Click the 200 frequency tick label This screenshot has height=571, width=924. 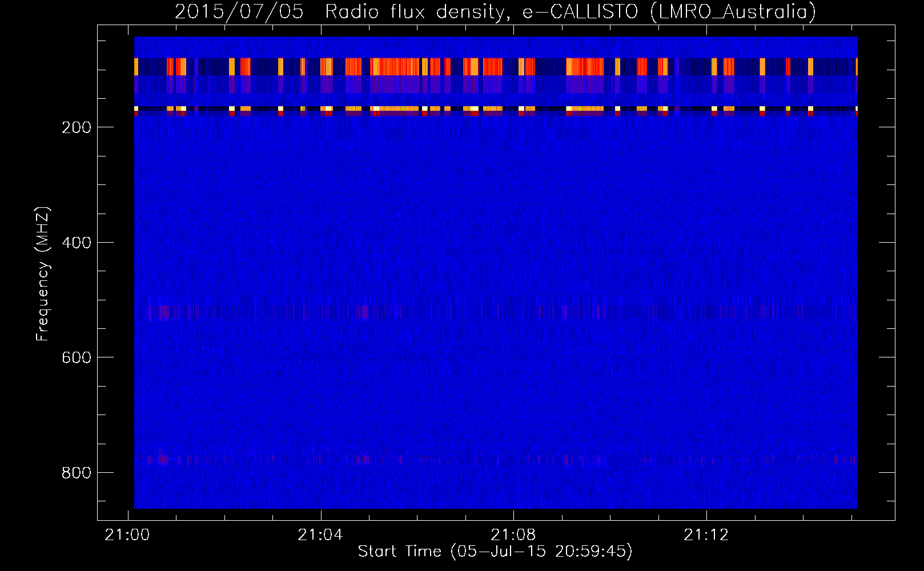click(x=75, y=127)
